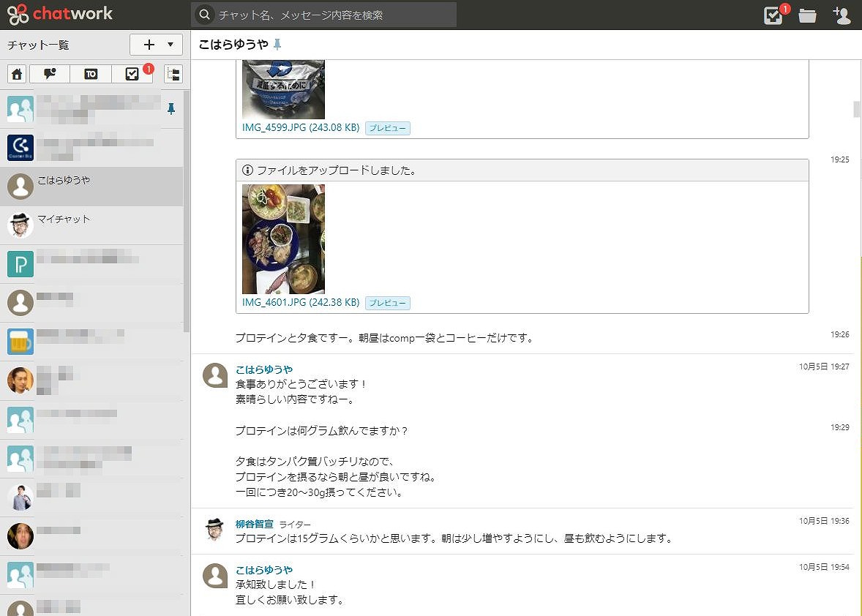Click the info icon in the upload notice
Viewport: 862px width, 616px height.
(x=247, y=170)
